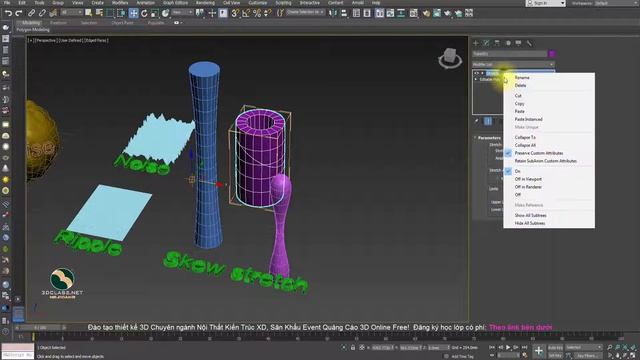This screenshot has width=640, height=360.
Task: Click Add Time Tag in status bar
Action: tap(462, 356)
